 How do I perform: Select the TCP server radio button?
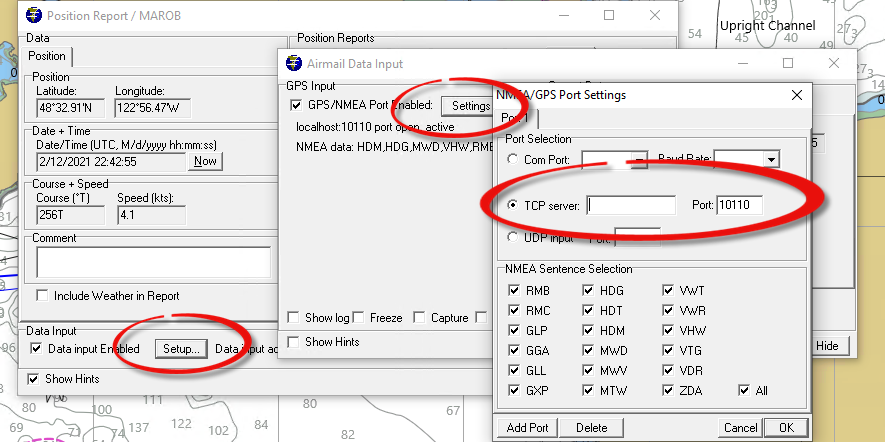click(513, 206)
